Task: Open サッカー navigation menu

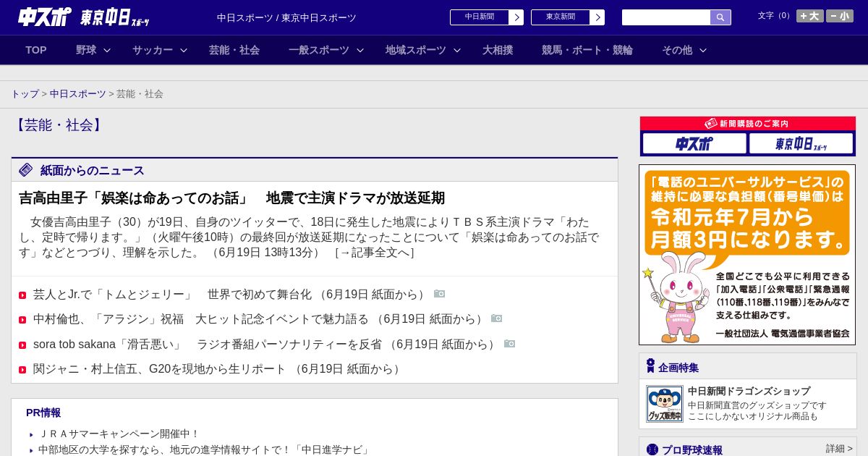Action: click(x=153, y=50)
